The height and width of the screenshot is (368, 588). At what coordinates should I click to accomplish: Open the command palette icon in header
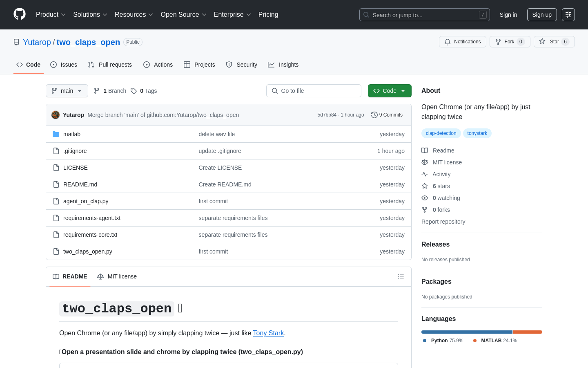point(568,15)
